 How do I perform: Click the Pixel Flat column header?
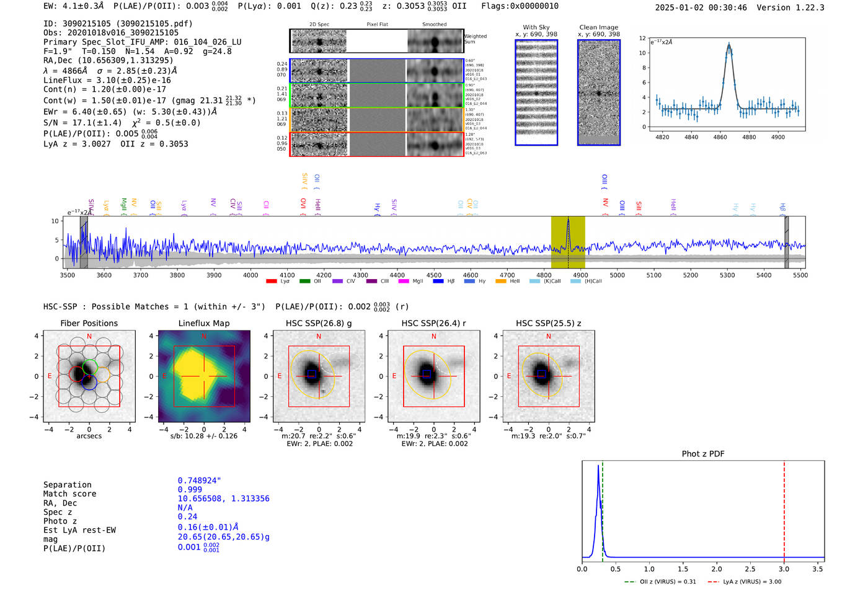tap(378, 25)
